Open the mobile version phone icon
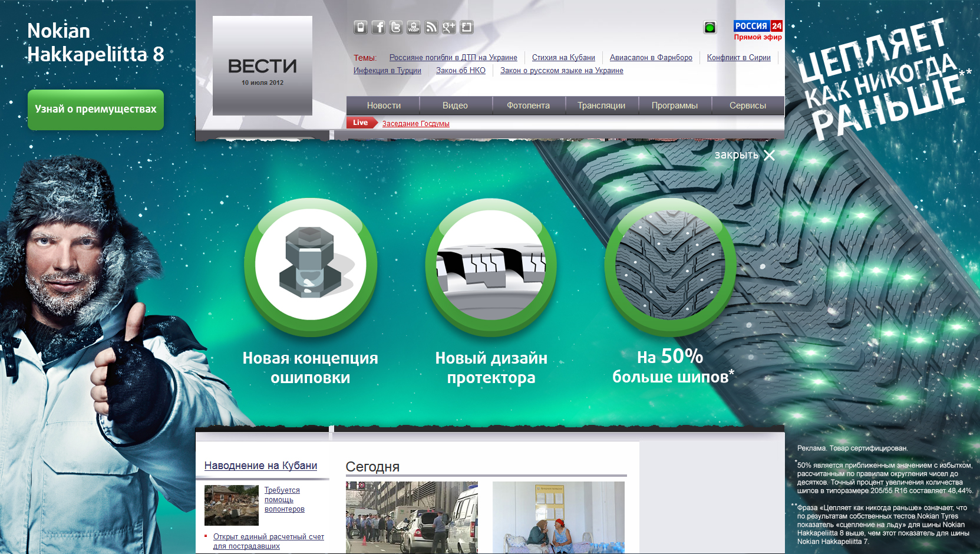 [x=361, y=27]
